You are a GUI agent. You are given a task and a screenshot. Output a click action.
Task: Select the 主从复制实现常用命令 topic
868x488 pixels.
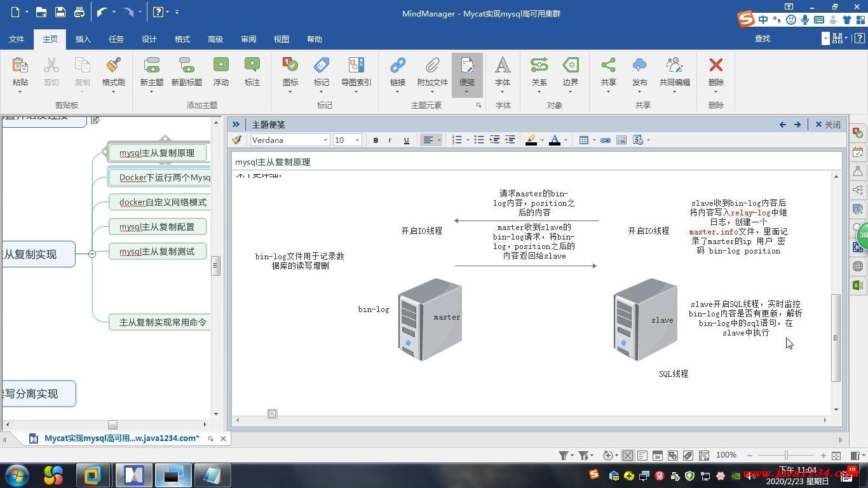tap(159, 322)
